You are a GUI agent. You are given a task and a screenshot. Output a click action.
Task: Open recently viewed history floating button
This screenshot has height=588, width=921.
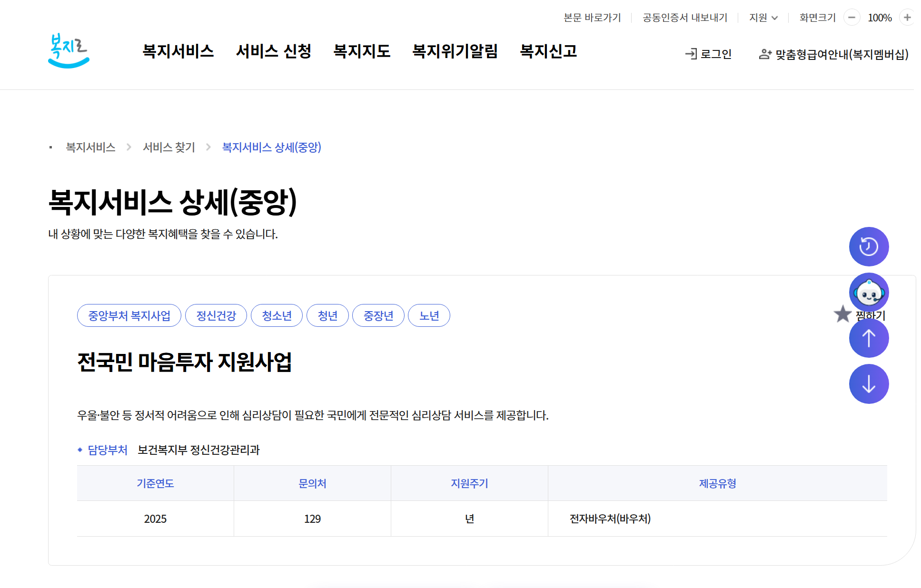(869, 246)
